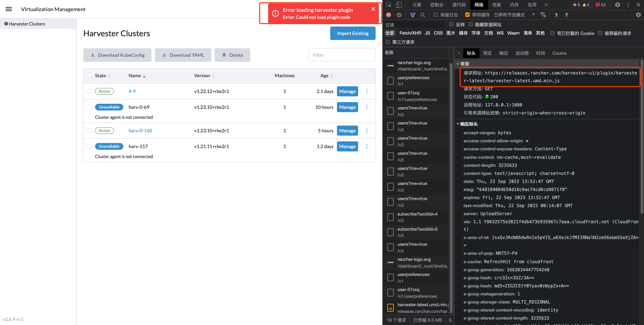Enable the 保留日志 preserve log checkbox
Image resolution: width=644 pixels, height=325 pixels.
(435, 15)
